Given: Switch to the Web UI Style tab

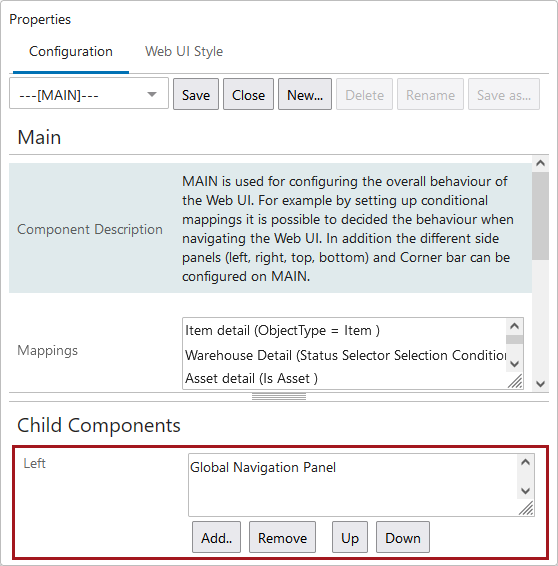Looking at the screenshot, I should click(184, 51).
